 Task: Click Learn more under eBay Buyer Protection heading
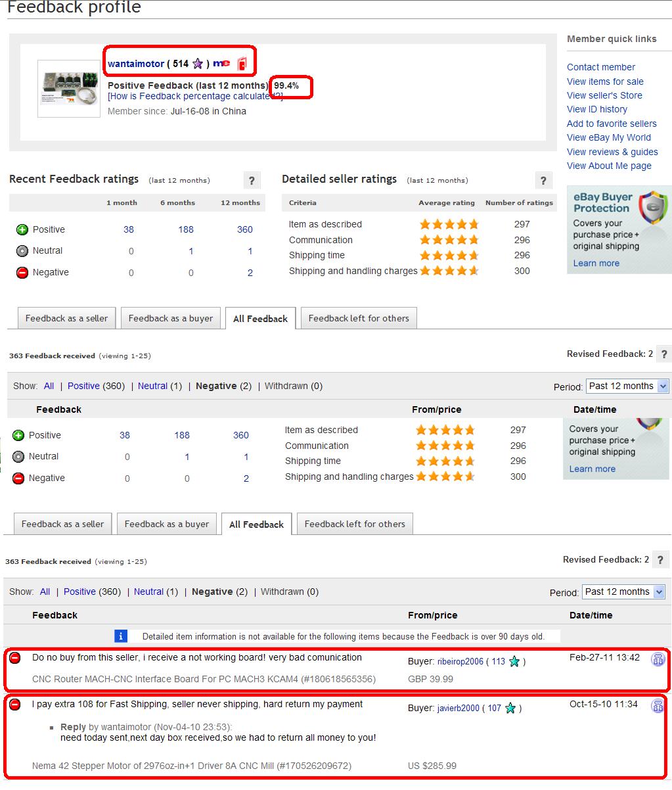click(596, 263)
